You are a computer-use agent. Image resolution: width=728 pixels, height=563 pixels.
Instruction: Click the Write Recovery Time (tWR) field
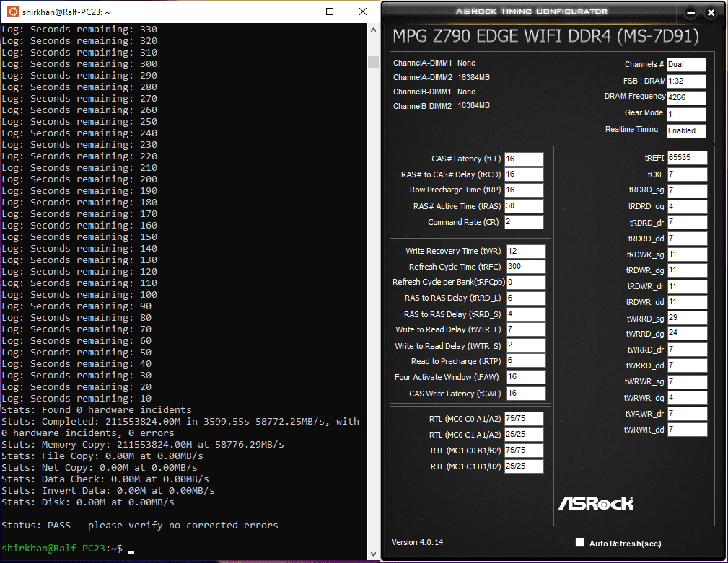(x=526, y=252)
